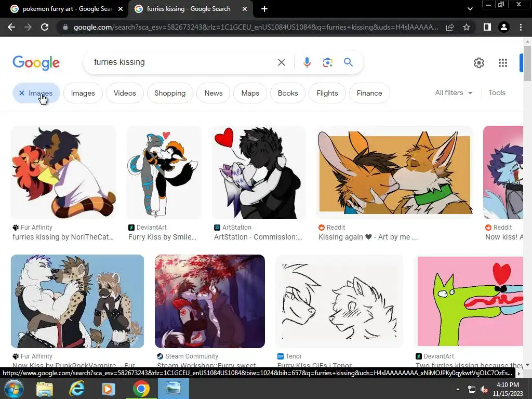This screenshot has width=532, height=399.
Task: Switch to Books results
Action: coord(288,93)
